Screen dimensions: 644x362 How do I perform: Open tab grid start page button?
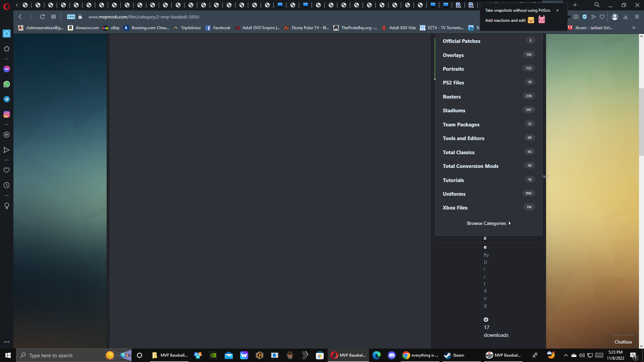(x=53, y=17)
